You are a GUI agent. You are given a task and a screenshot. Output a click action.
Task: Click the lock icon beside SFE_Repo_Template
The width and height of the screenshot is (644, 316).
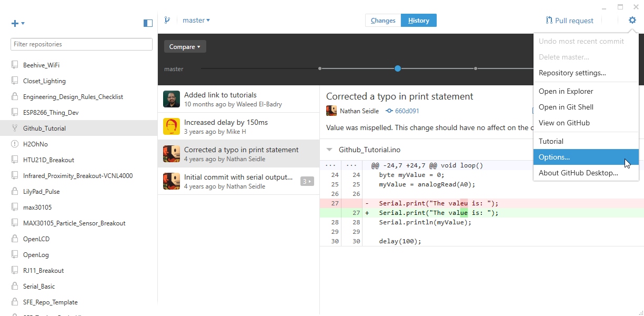click(x=15, y=302)
